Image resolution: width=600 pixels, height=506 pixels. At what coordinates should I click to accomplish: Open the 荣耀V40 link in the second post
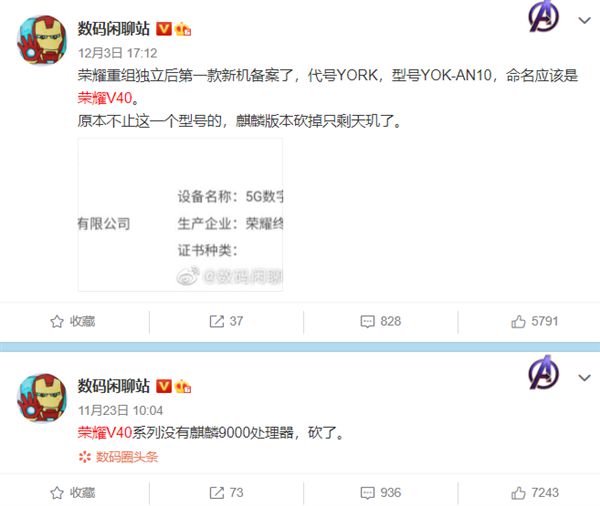point(105,433)
